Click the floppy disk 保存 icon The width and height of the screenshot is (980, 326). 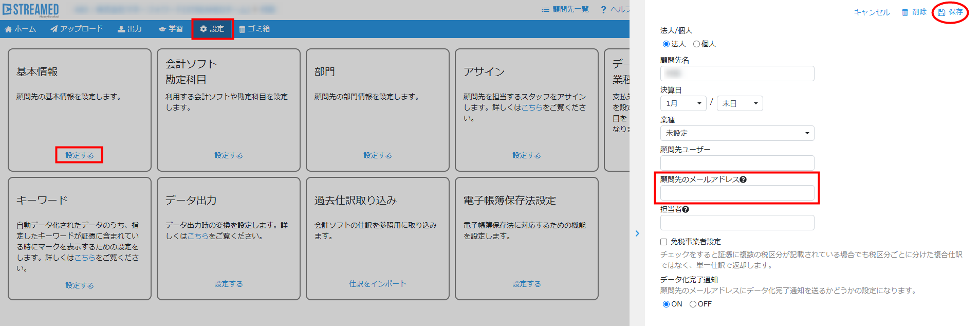tap(941, 12)
